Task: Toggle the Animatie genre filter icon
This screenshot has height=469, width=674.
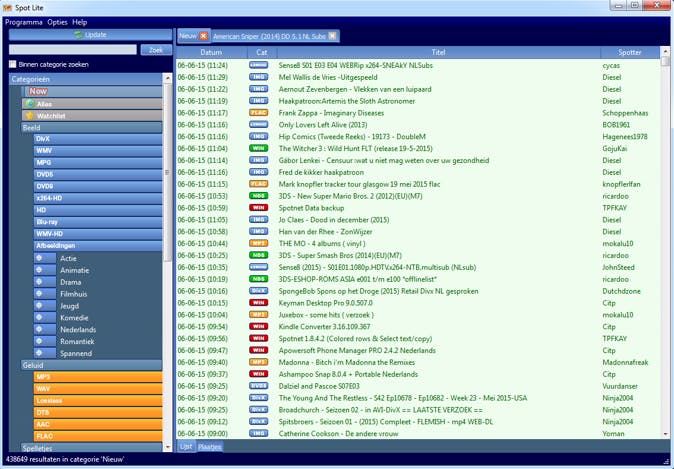Action: click(45, 270)
